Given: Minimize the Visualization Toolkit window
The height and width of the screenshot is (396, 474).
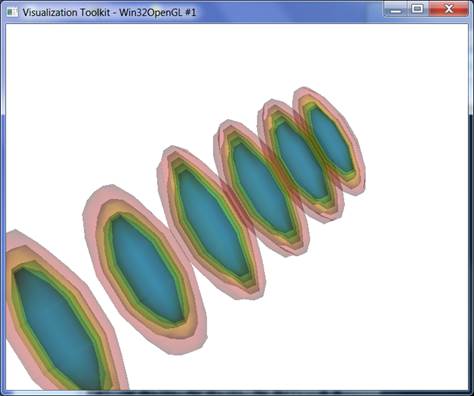Looking at the screenshot, I should pos(396,10).
